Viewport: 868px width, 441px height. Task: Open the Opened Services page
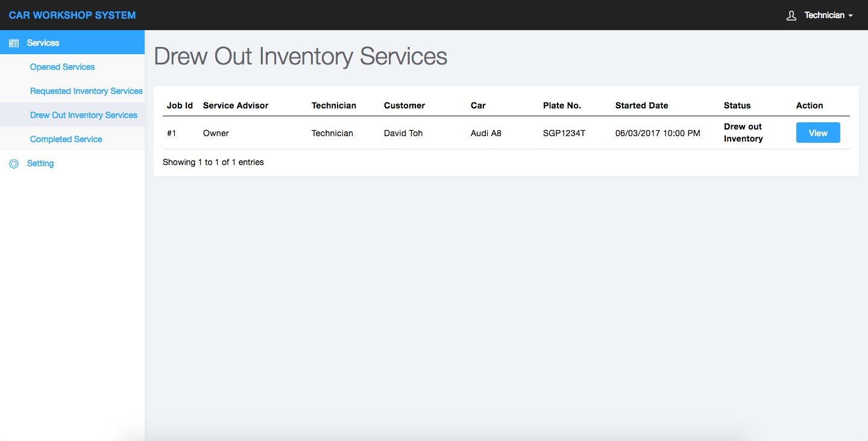pos(63,67)
